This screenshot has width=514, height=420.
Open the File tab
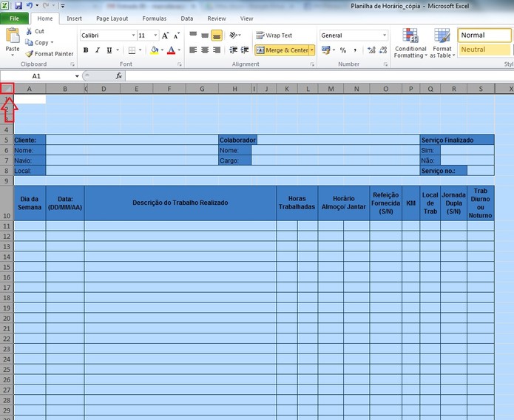click(x=15, y=18)
